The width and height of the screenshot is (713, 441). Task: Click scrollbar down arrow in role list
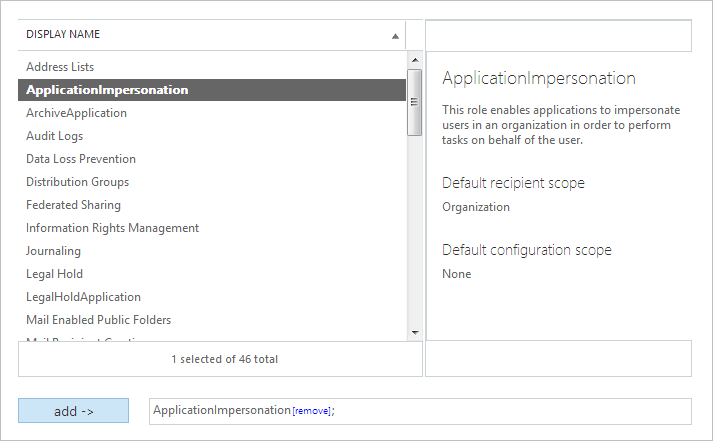[414, 332]
